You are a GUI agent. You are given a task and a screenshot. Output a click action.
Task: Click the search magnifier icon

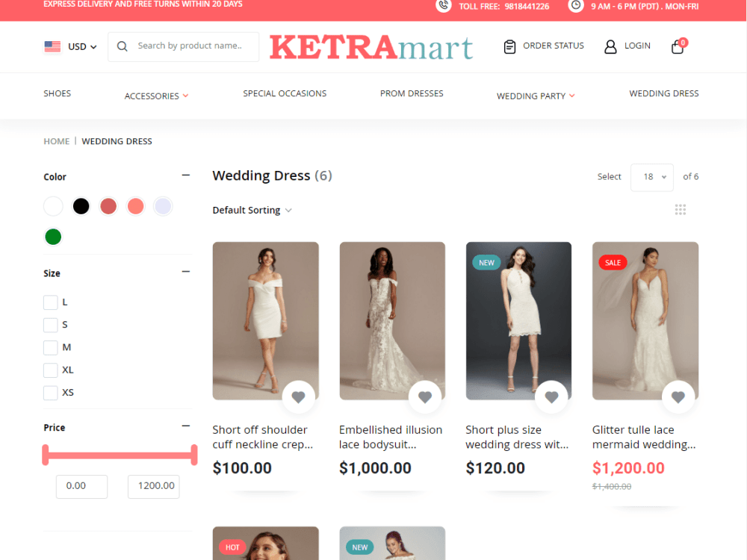coord(122,46)
